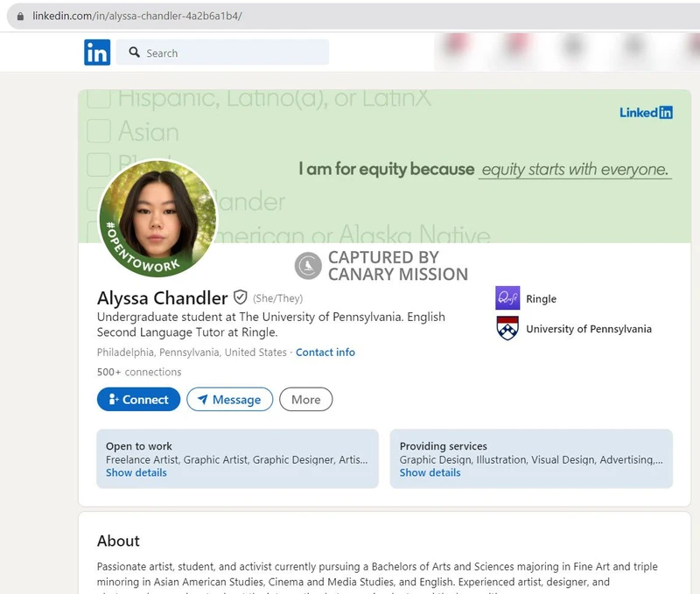Screen dimensions: 700x594
Task: Click the green equity banner image
Action: point(384,166)
